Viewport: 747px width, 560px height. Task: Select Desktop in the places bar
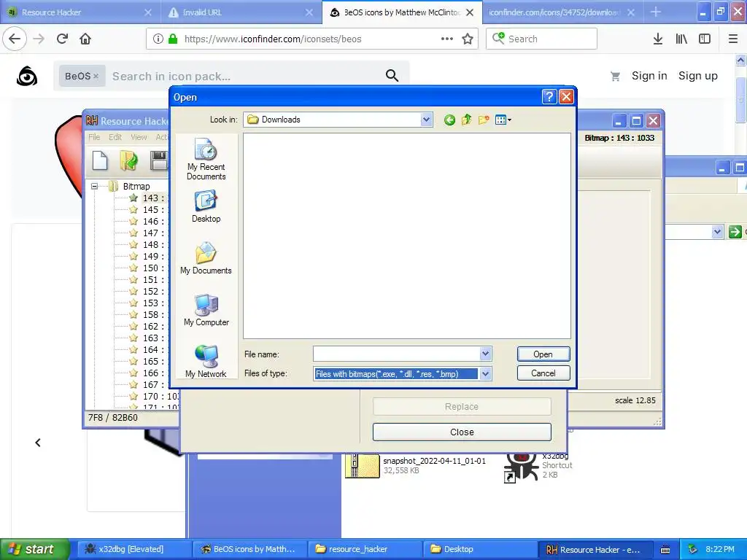(x=206, y=206)
